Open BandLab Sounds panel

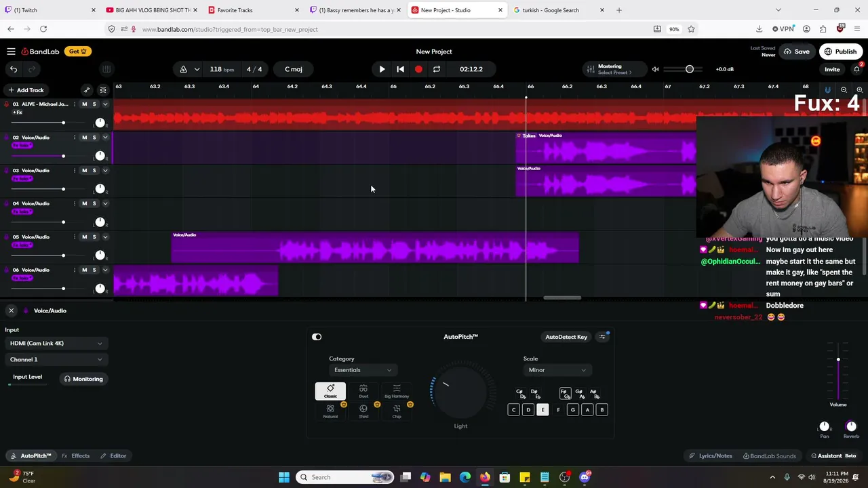[770, 456]
